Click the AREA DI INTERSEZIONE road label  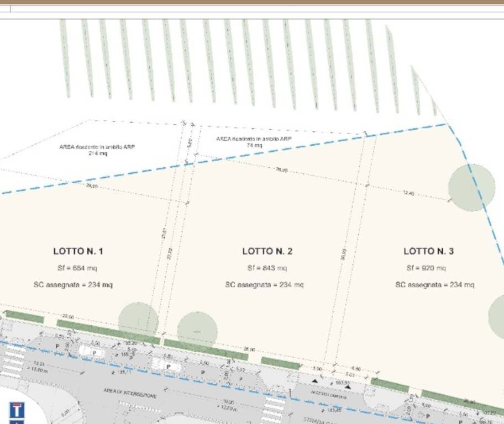[130, 393]
